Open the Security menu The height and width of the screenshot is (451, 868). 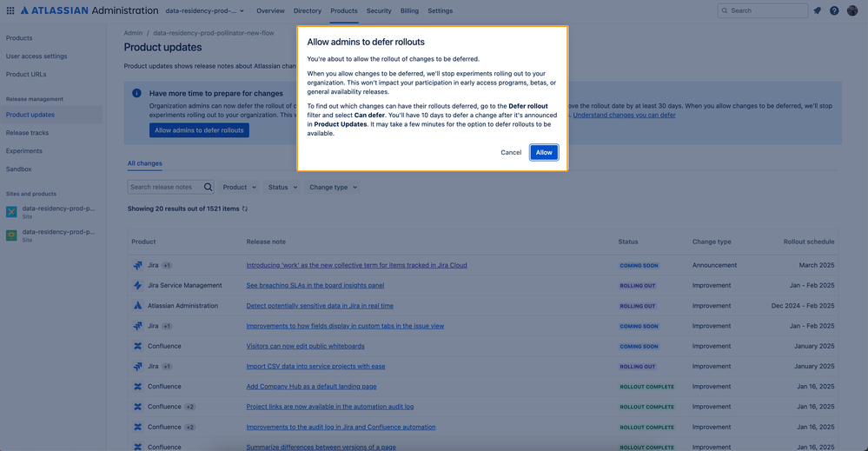[379, 10]
